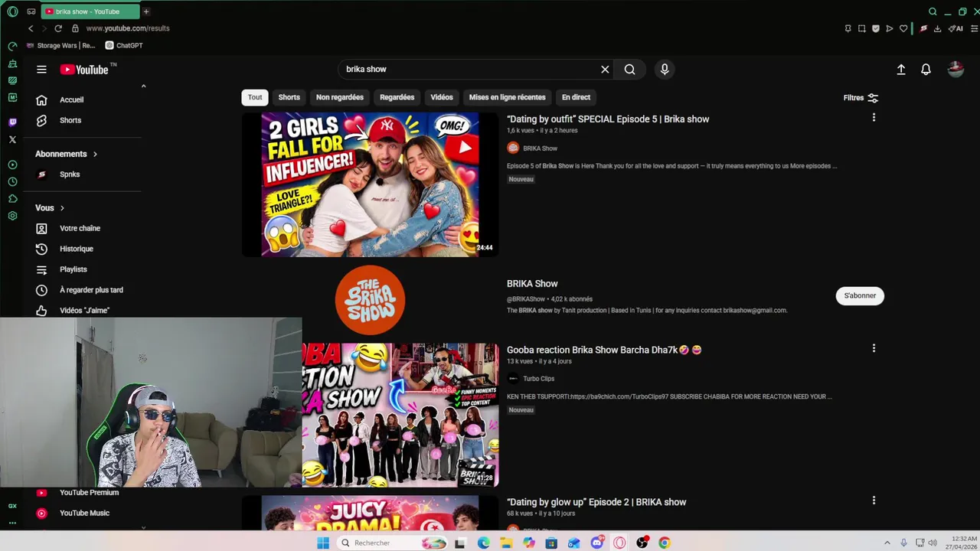Open Opera sidebar extensions cube icon
This screenshot has height=551, width=980.
pyautogui.click(x=12, y=199)
